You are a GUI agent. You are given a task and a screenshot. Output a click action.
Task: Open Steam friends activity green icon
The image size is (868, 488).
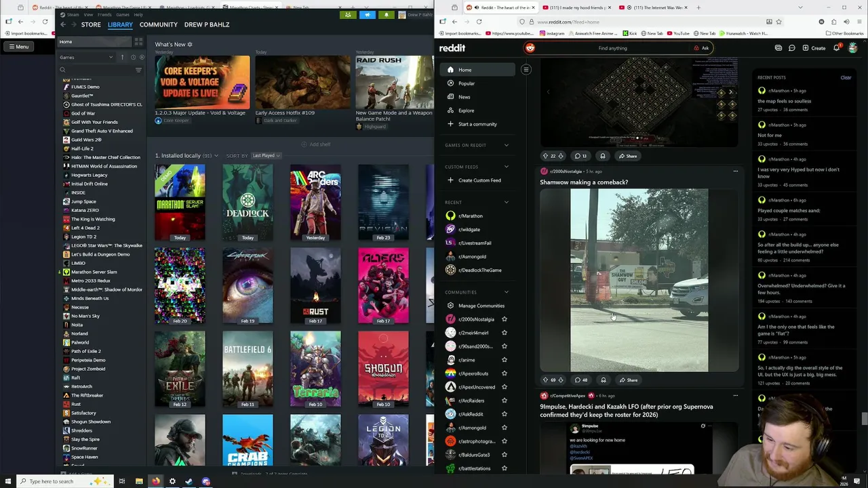[x=348, y=15]
